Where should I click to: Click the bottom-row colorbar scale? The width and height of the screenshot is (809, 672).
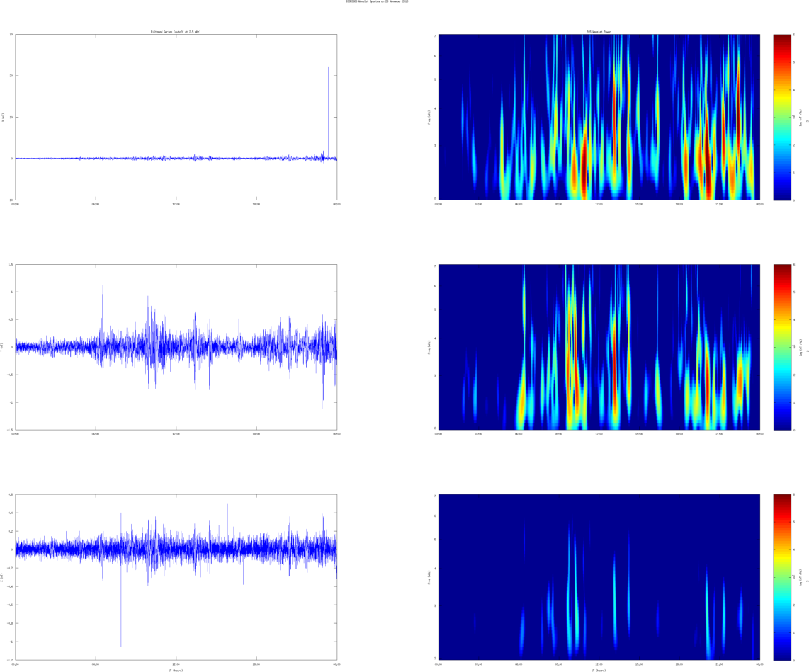[x=782, y=577]
